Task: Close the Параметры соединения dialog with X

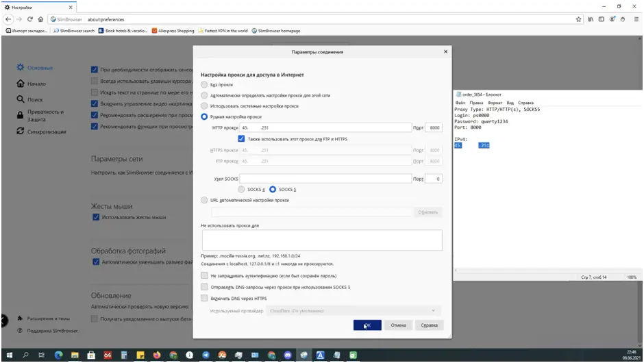Action: coord(445,52)
